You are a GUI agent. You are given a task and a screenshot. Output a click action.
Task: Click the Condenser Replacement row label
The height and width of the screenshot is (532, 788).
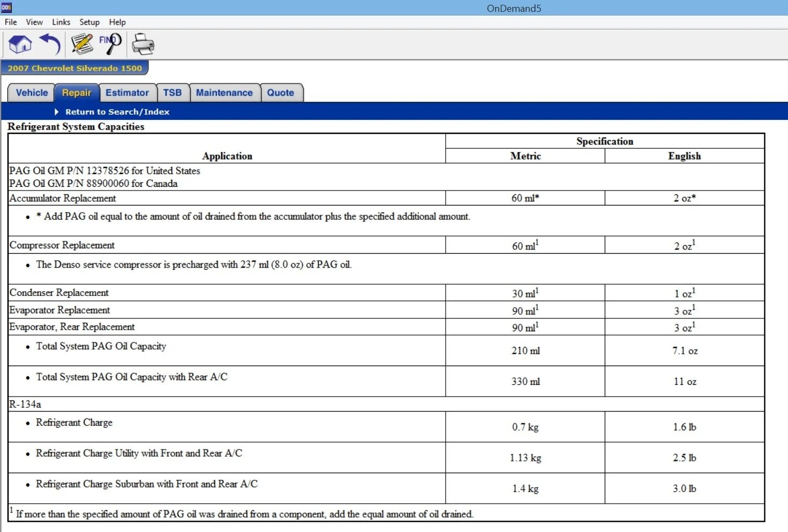59,293
